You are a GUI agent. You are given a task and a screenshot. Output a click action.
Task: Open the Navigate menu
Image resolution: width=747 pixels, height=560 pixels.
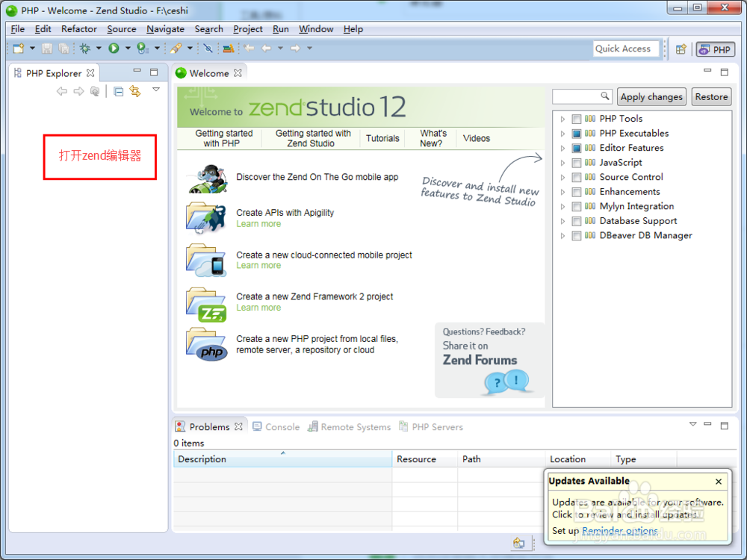pyautogui.click(x=165, y=29)
